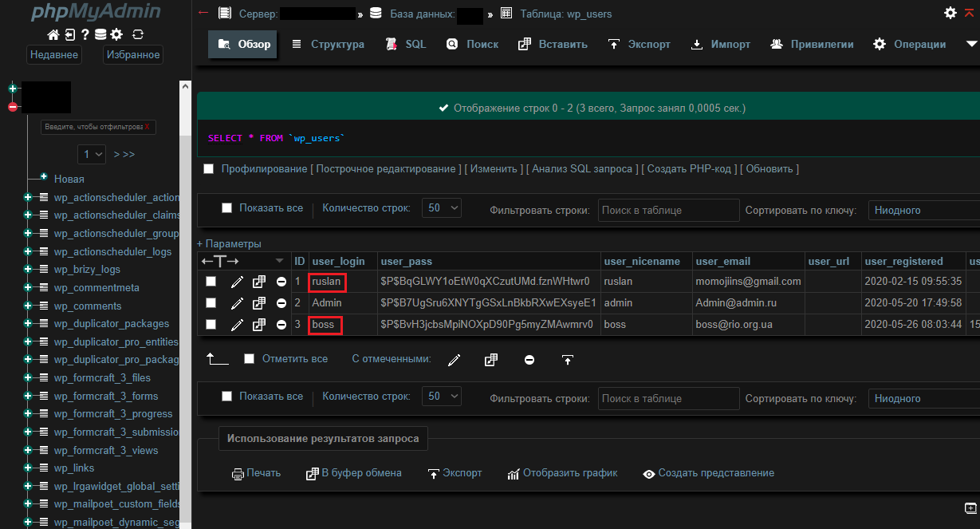Click the copy icon for Admin row
The height and width of the screenshot is (529, 980).
tap(259, 303)
